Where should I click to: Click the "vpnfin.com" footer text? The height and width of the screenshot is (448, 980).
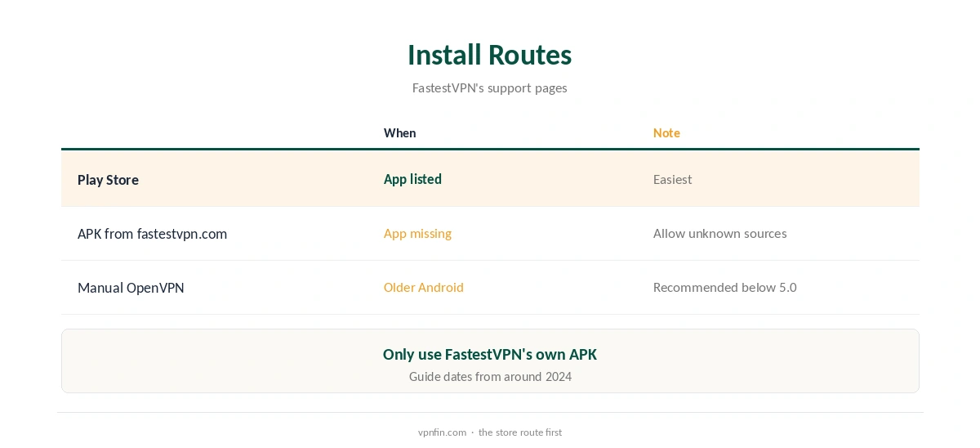(442, 432)
